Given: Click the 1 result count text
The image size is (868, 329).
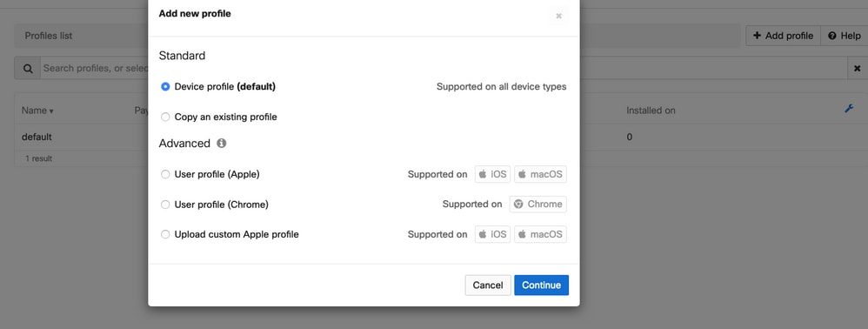Looking at the screenshot, I should 39,159.
